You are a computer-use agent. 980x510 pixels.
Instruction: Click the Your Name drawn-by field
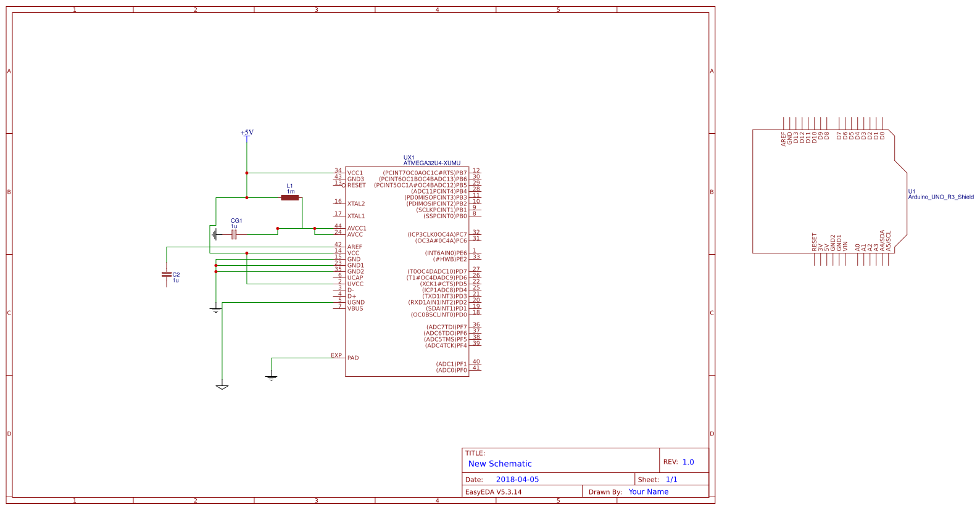click(x=648, y=491)
